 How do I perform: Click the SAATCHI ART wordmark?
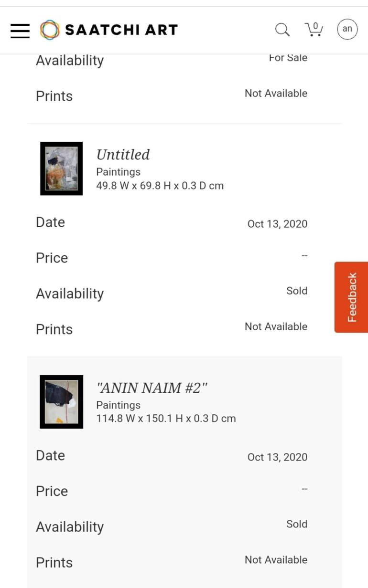(x=121, y=30)
